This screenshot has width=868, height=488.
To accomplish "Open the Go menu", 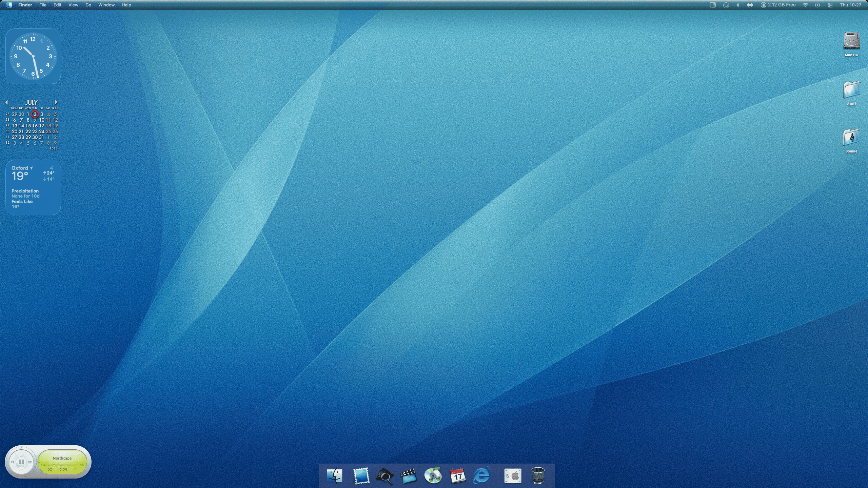I will [88, 5].
